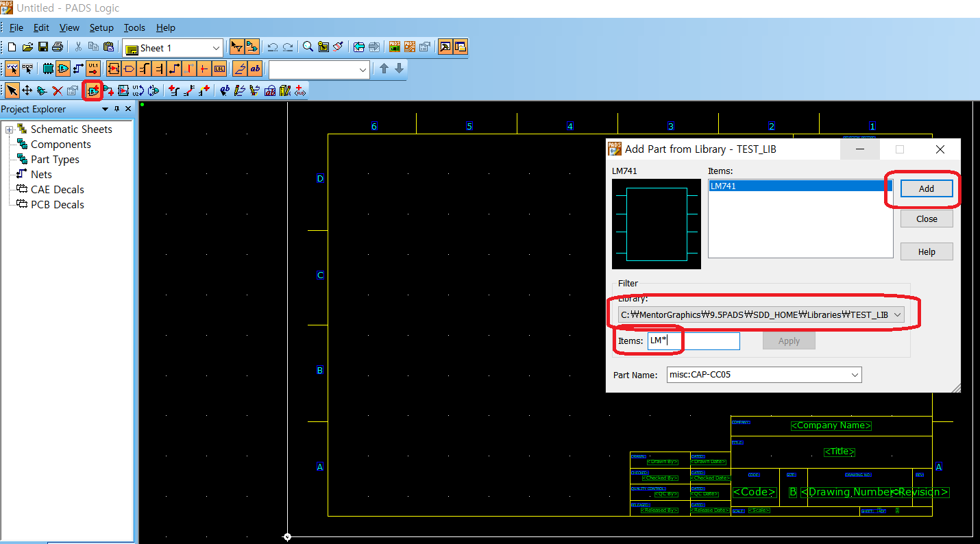
Task: Activate the Move tool with the four-arrow icon
Action: (x=27, y=90)
